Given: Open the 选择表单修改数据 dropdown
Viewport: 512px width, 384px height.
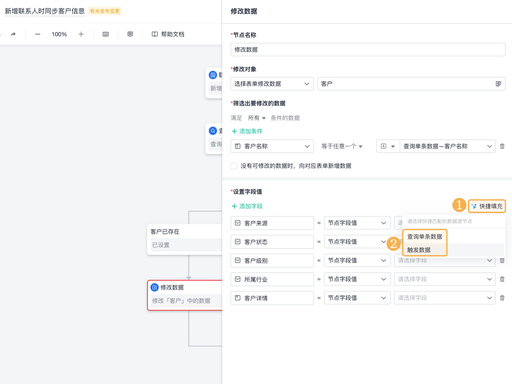Looking at the screenshot, I should click(x=272, y=84).
